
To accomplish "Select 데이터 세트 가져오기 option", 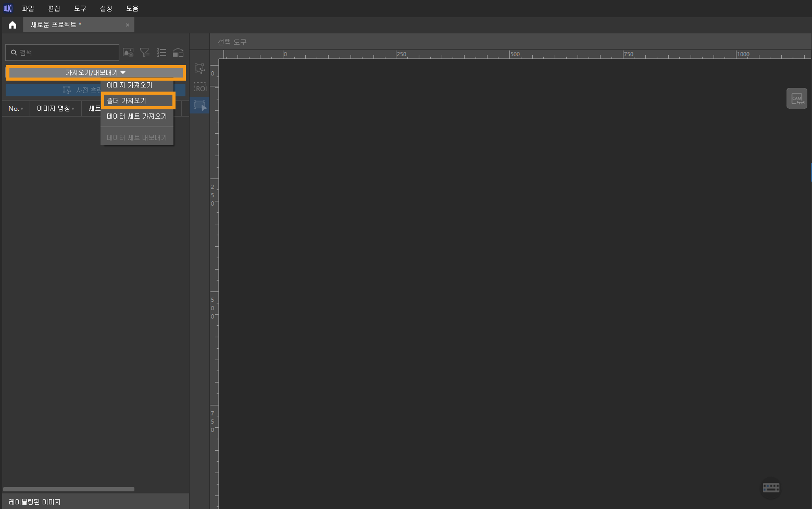I will pyautogui.click(x=136, y=117).
